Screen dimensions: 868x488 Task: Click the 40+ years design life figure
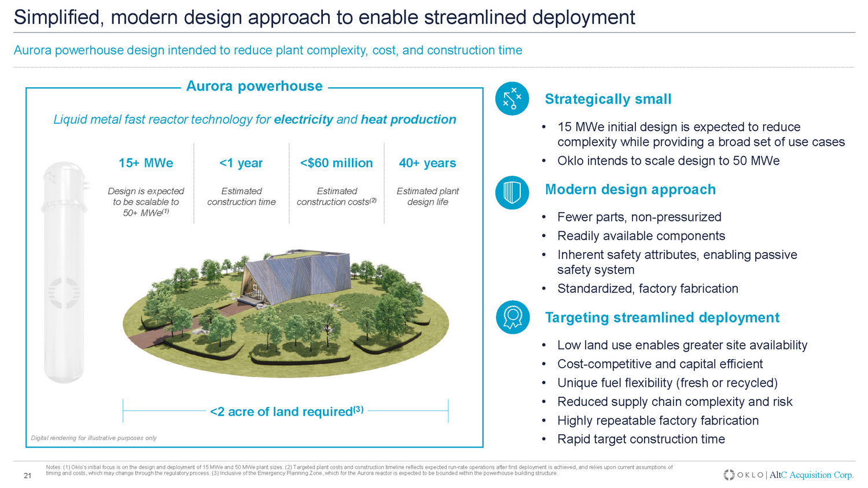point(428,163)
